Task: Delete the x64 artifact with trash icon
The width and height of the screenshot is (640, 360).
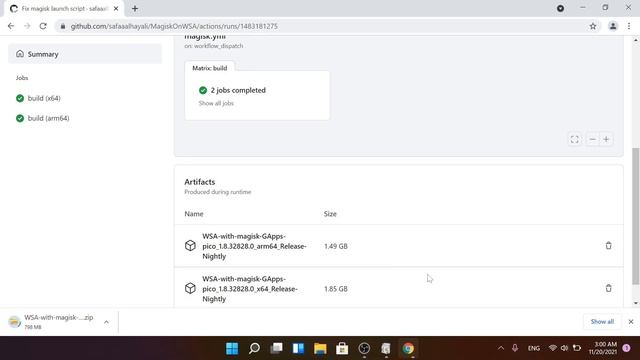Action: [608, 288]
